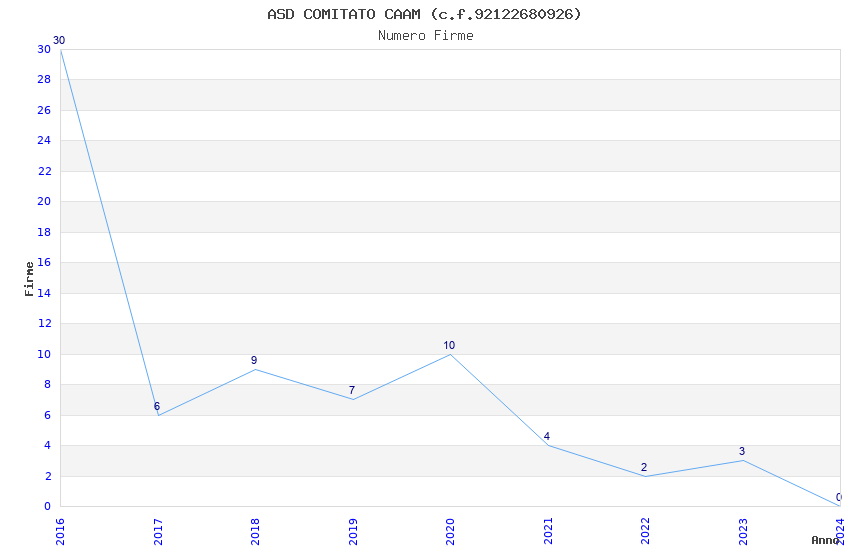Click the 2018 x-axis year label
Screen dimensions: 850x550
point(255,532)
